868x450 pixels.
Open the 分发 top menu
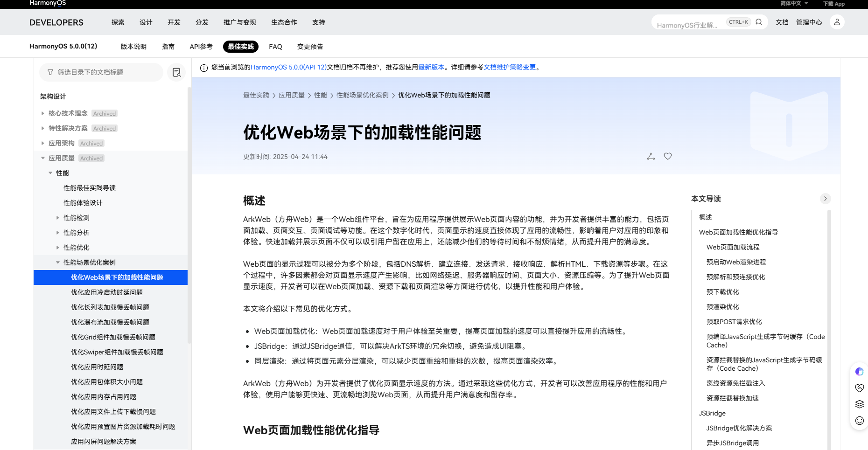click(202, 22)
